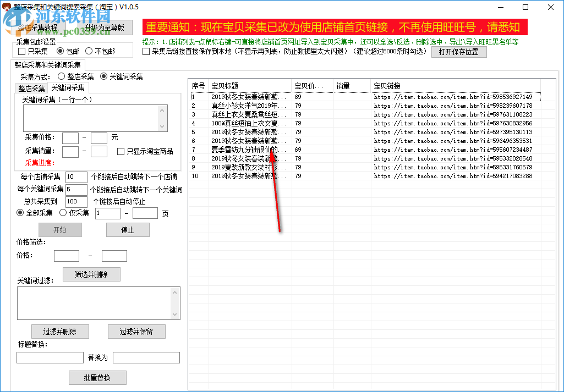This screenshot has height=392, width=564.
Task: Check 采集后链接直接保存到本地 option
Action: point(146,52)
